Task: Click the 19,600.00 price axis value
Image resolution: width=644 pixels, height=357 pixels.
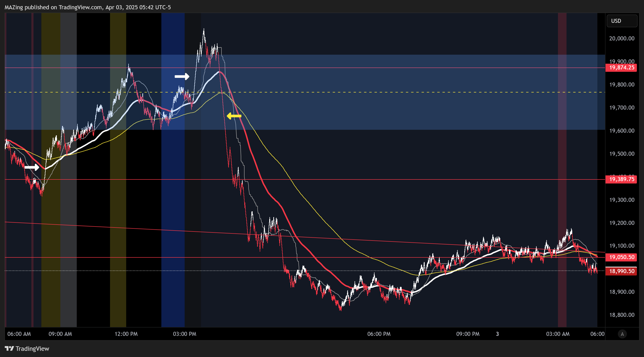Action: (622, 131)
